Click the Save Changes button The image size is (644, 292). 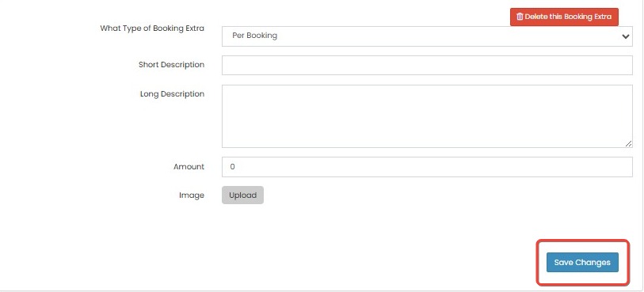tap(582, 263)
